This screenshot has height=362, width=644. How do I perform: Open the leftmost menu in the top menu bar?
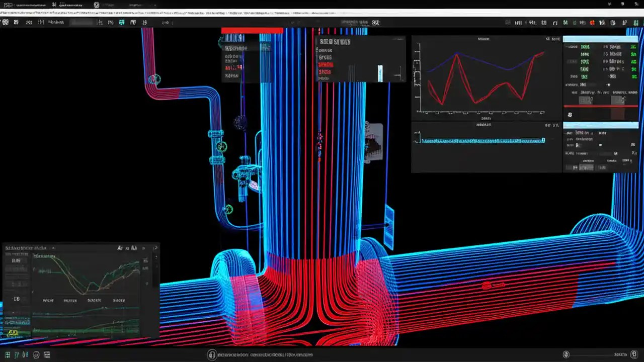(x=6, y=22)
